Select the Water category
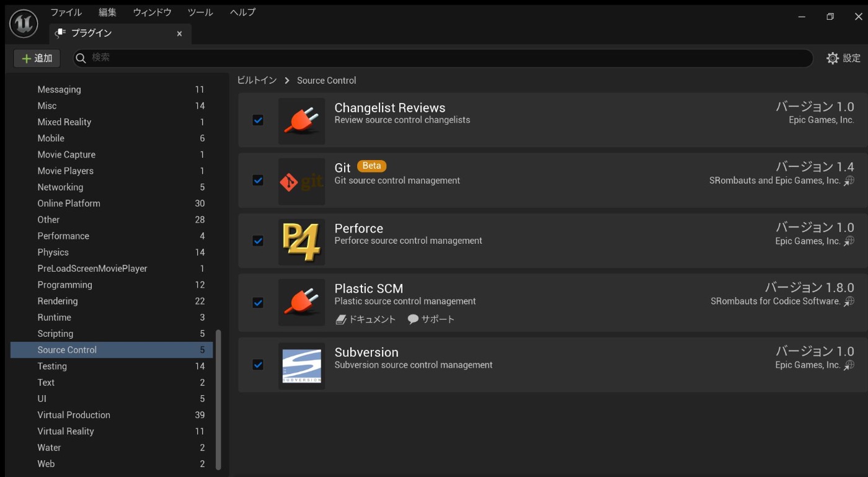 (x=112, y=448)
